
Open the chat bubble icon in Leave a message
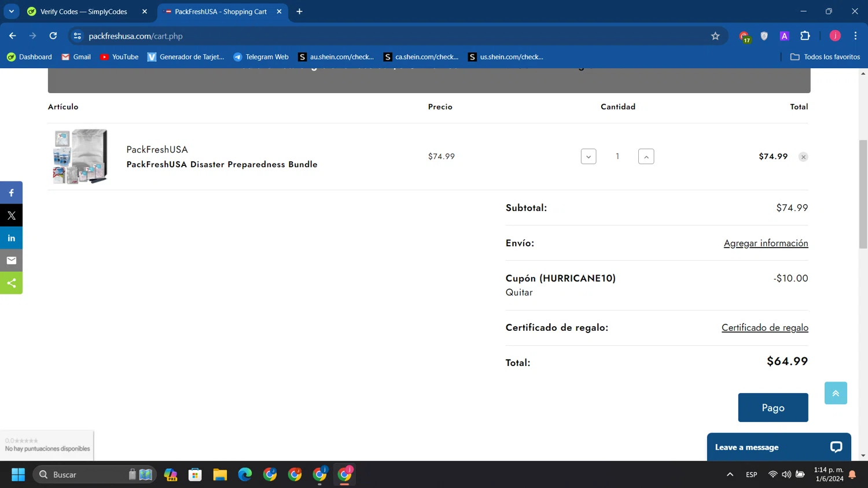pos(836,447)
